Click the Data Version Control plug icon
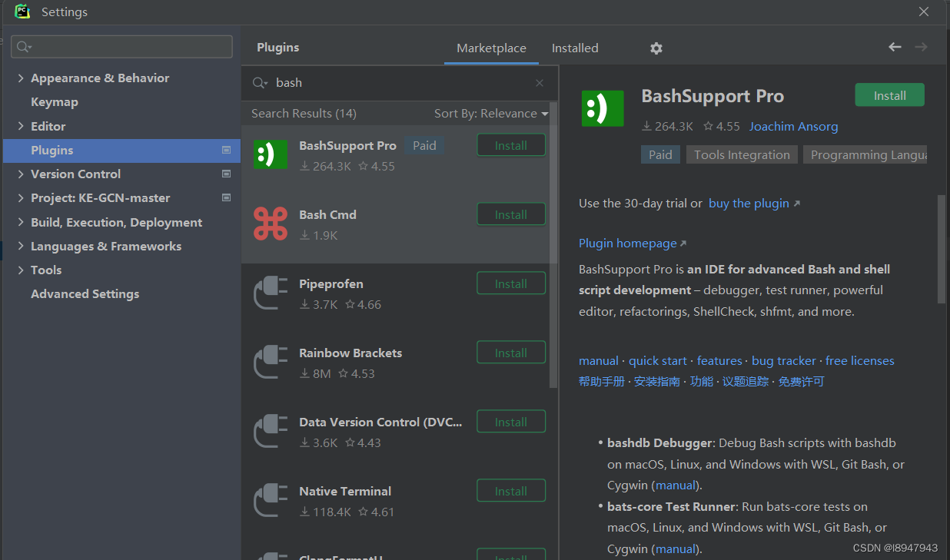Viewport: 950px width, 560px height. pos(270,431)
